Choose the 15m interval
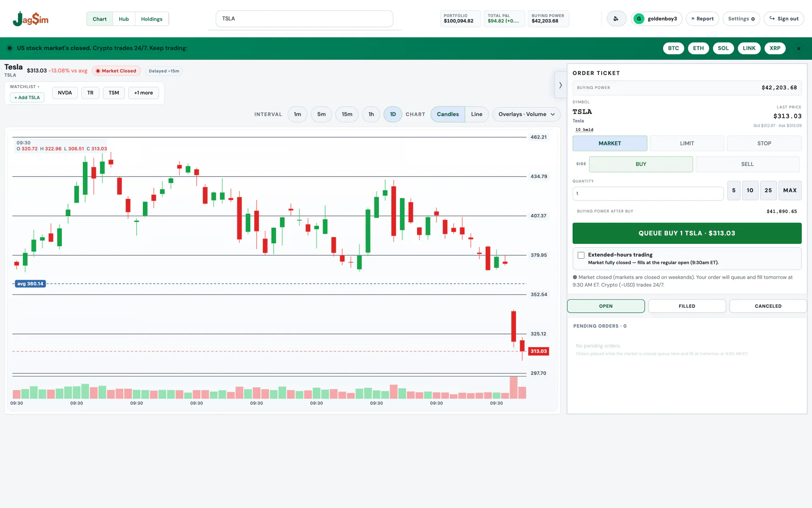Screen dimensions: 812x508 point(347,114)
